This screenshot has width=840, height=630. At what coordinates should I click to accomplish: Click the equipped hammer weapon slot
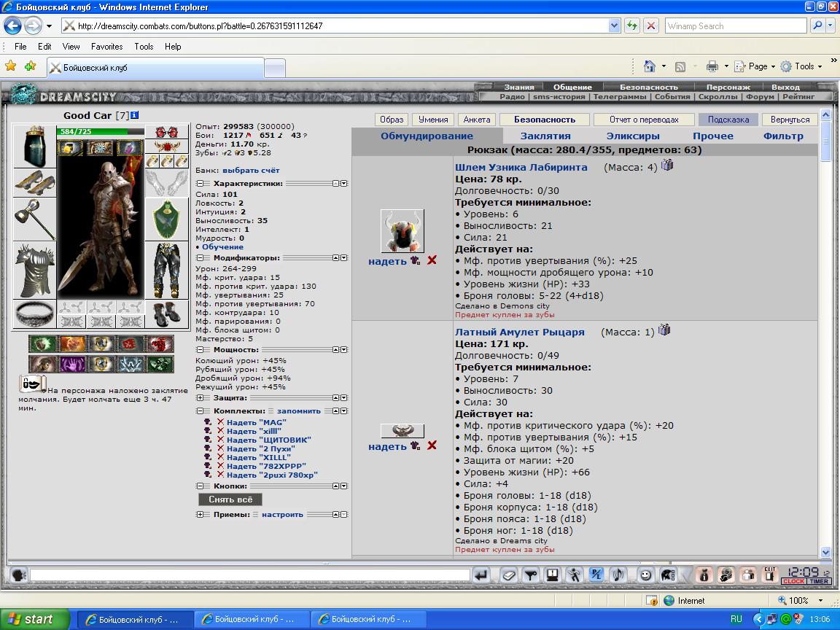[x=34, y=219]
